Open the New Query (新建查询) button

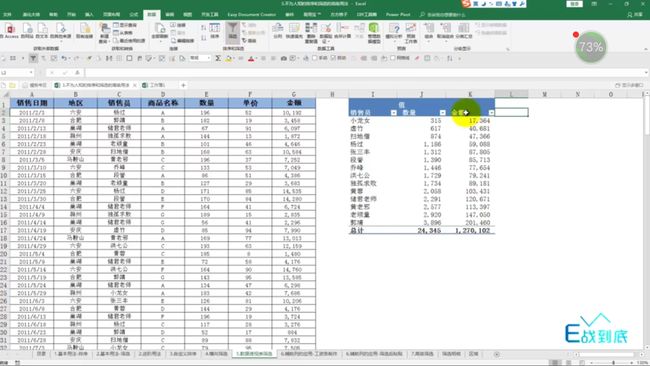(x=104, y=33)
